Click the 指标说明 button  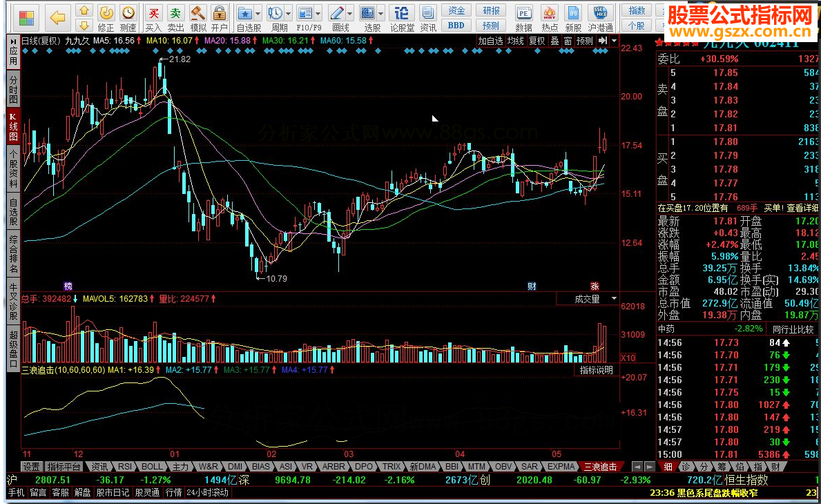pos(596,370)
